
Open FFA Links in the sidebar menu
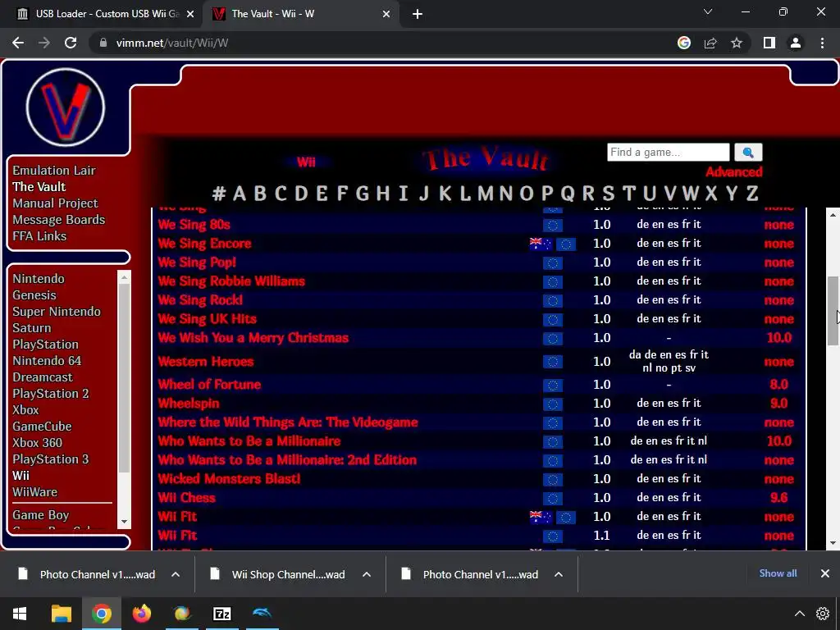point(39,236)
